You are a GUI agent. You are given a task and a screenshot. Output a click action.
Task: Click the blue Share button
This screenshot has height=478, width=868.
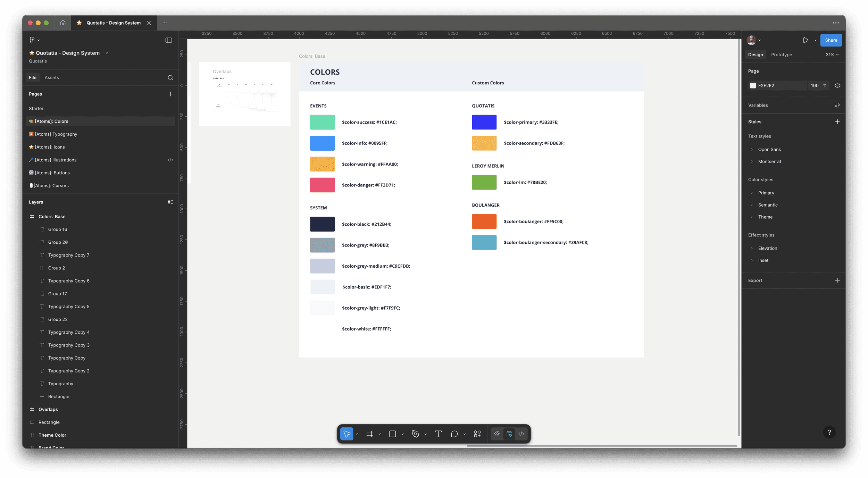coord(831,40)
